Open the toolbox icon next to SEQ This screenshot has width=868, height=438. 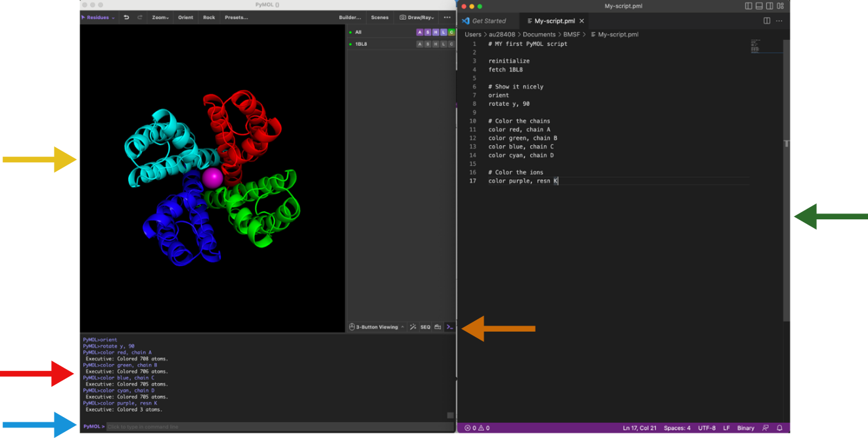pos(438,327)
